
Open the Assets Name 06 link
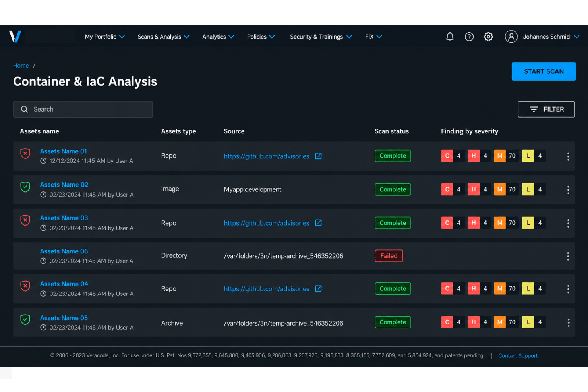(64, 251)
